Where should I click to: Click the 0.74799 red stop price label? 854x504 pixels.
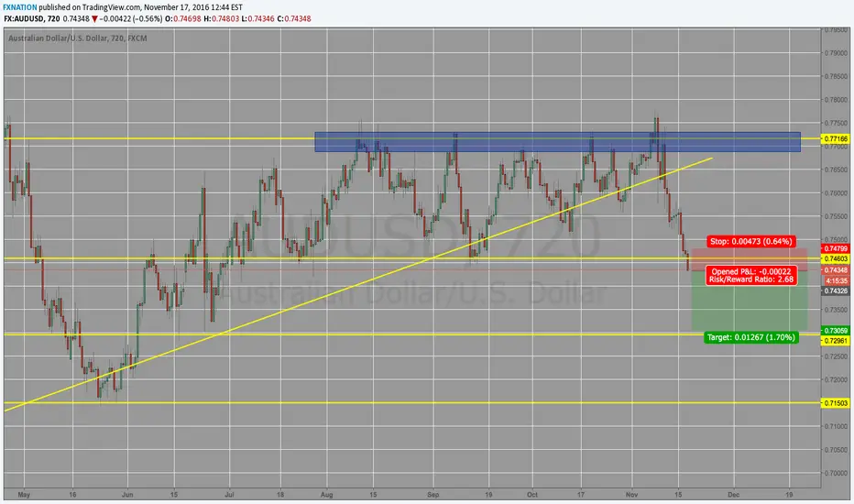coord(836,248)
